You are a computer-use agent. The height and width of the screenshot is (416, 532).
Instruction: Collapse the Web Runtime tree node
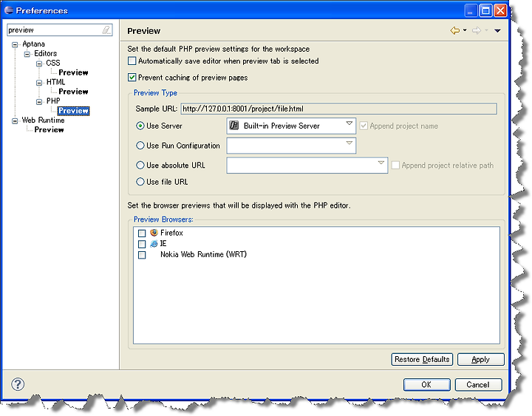pyautogui.click(x=15, y=120)
